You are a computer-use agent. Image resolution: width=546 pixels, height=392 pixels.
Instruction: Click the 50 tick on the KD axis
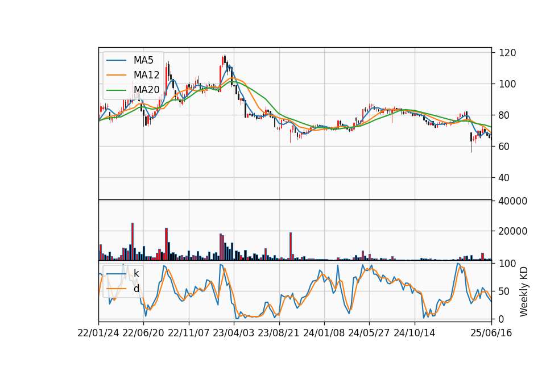[504, 291]
